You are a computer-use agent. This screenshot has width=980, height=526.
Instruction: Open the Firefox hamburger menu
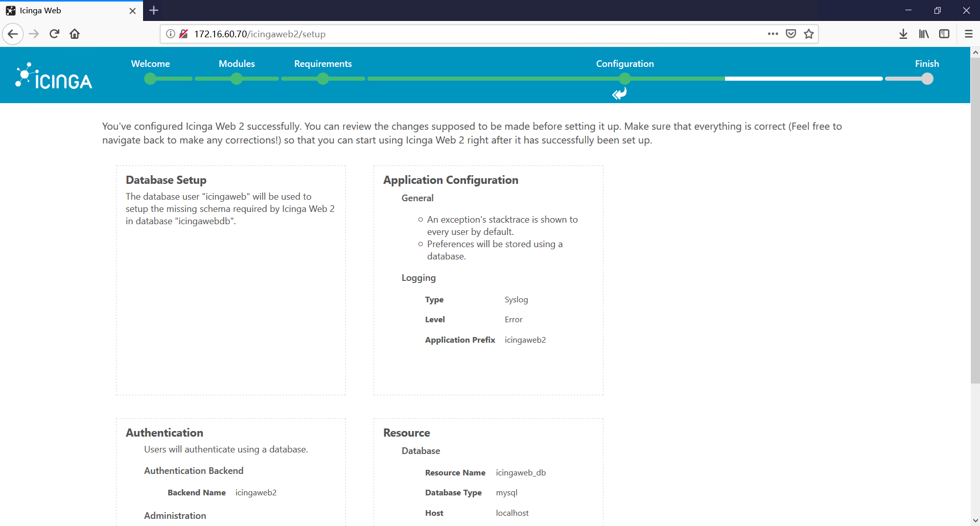[968, 34]
